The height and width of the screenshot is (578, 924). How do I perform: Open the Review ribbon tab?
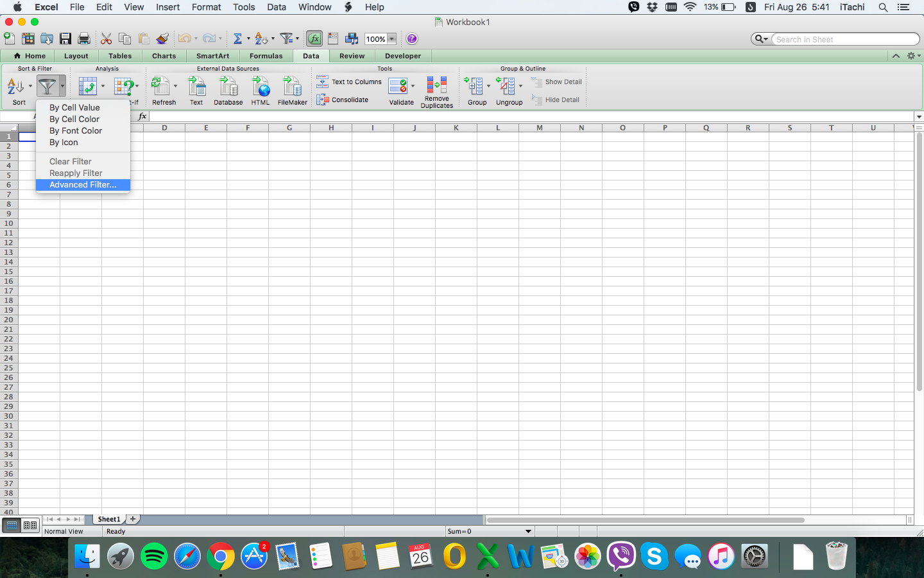pos(352,56)
